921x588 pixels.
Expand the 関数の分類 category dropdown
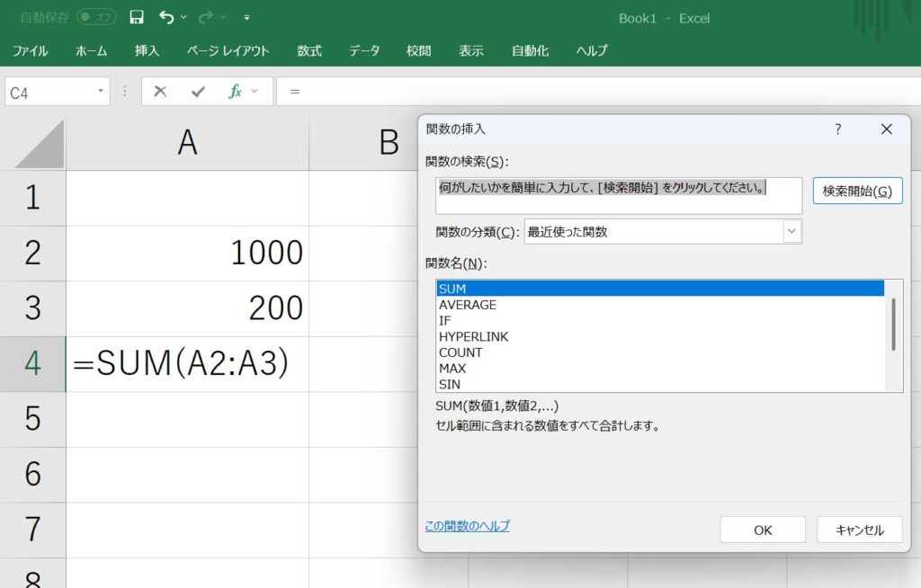[791, 231]
